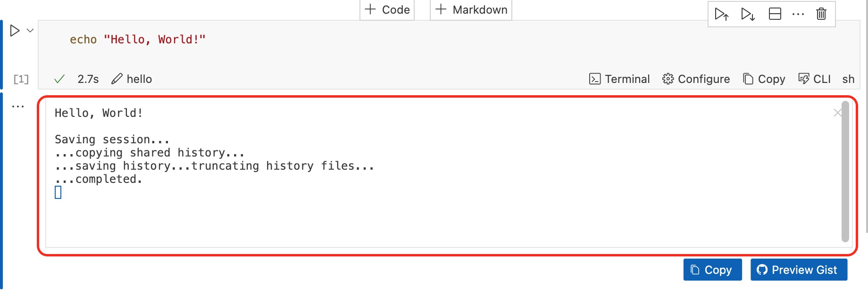Click the CLI status bar item
Screen dimensions: 868x296
814,79
